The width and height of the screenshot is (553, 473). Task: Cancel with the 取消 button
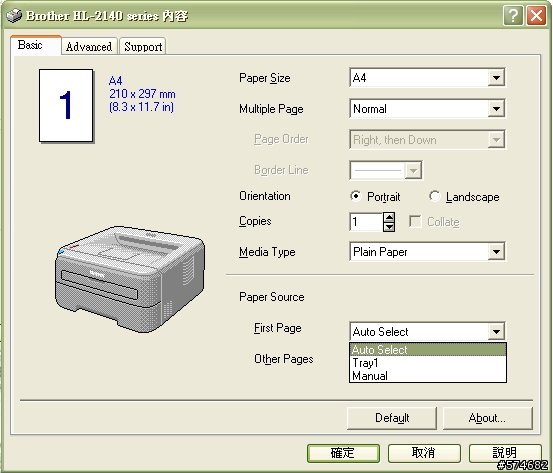(424, 453)
